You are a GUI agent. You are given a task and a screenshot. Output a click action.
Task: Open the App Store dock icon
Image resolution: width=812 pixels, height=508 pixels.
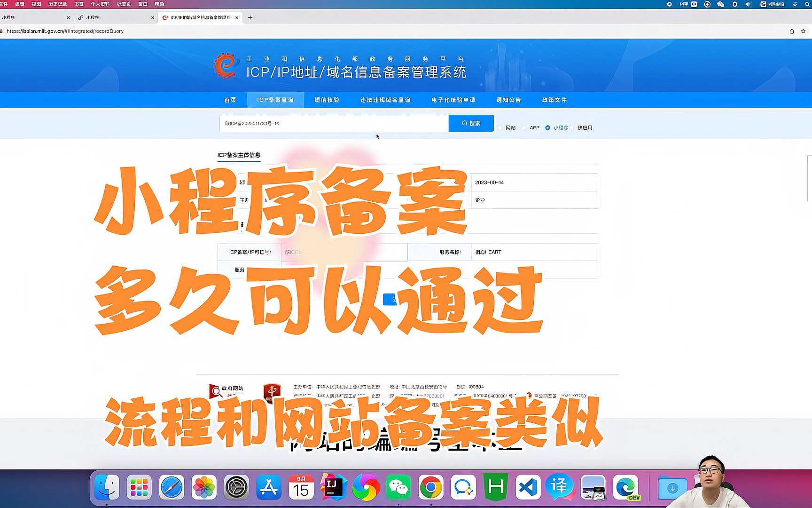coord(269,487)
